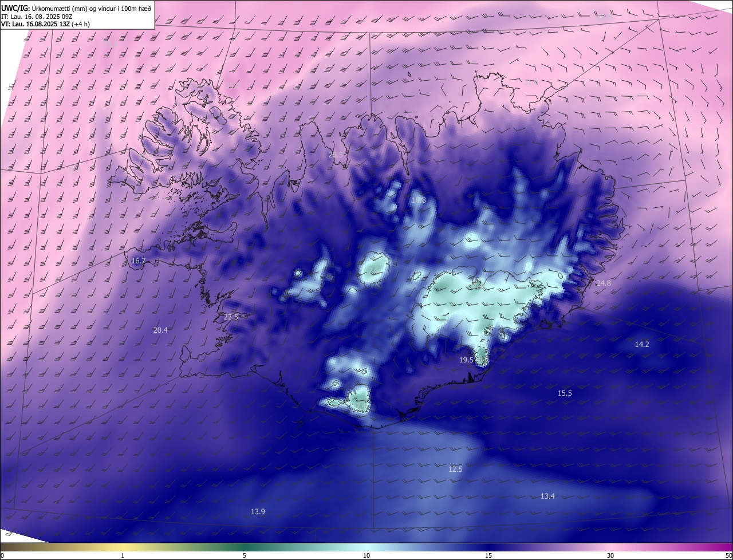
Task: Click the "VT: Lau. 16.08.2025 13Z" line
Action: tap(45, 24)
